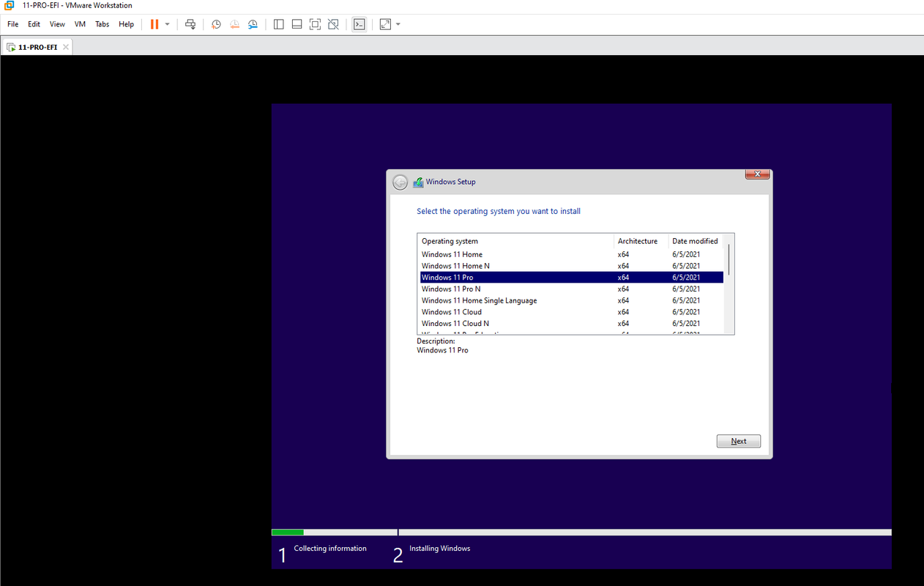Select Windows 11 Pro N row

click(x=572, y=289)
